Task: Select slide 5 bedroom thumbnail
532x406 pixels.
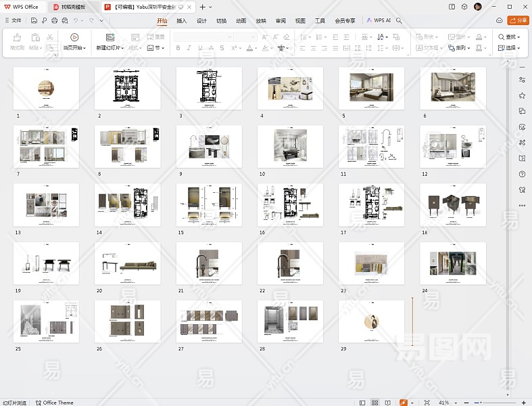Action: 371,88
